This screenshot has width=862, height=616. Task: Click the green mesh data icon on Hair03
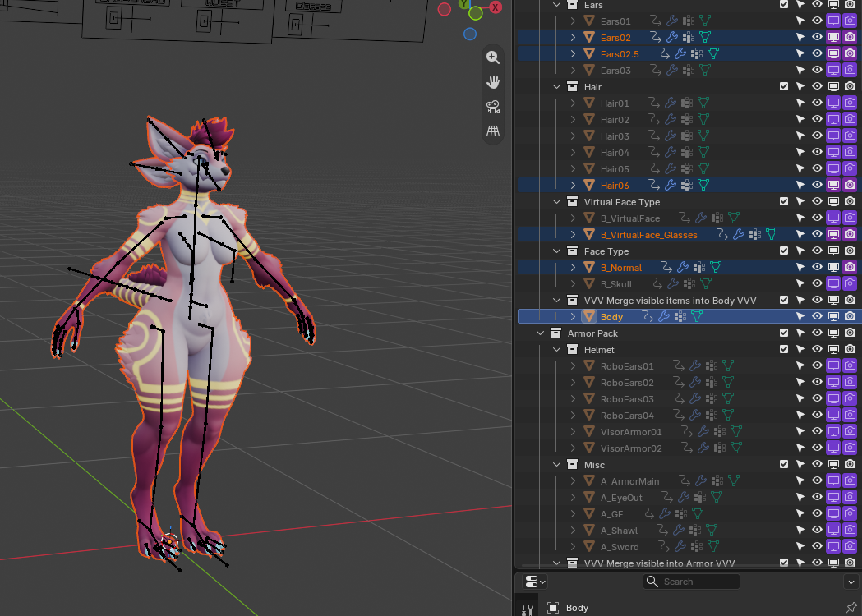pos(703,136)
